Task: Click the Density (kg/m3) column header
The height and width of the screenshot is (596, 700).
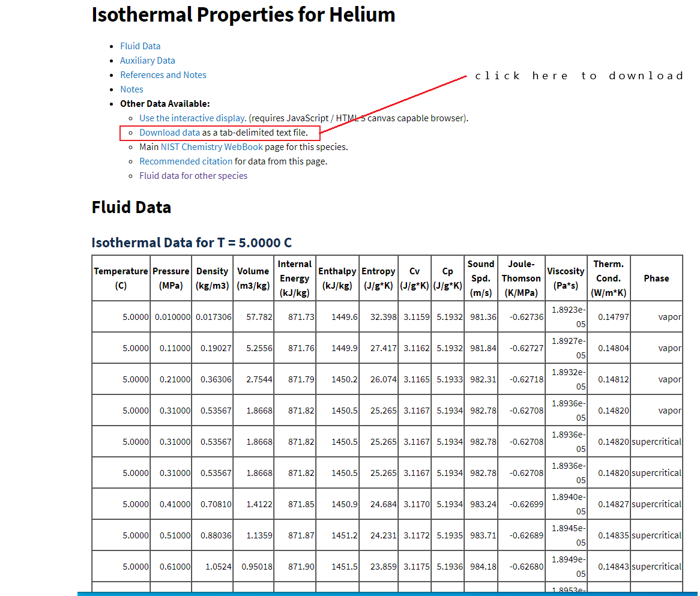Action: 212,278
